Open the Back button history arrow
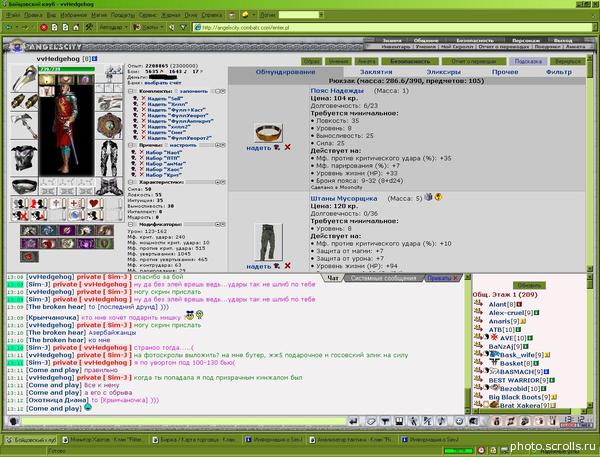The height and width of the screenshot is (457, 600). tap(16, 28)
